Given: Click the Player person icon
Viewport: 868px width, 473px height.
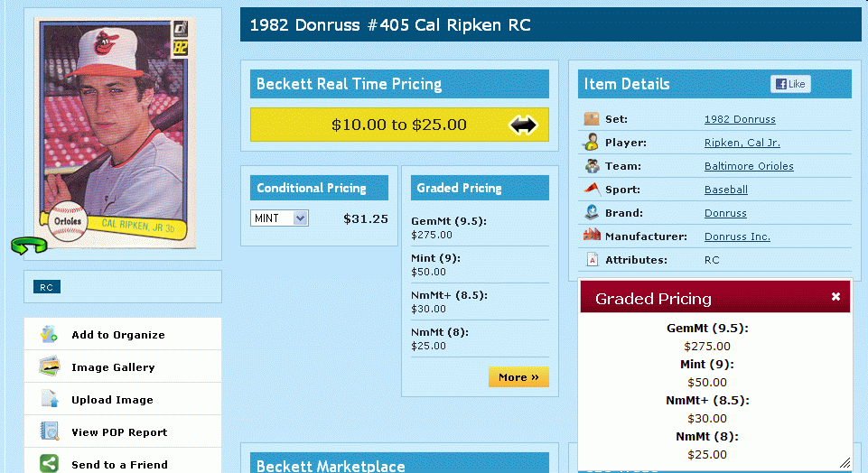Looking at the screenshot, I should [x=592, y=143].
